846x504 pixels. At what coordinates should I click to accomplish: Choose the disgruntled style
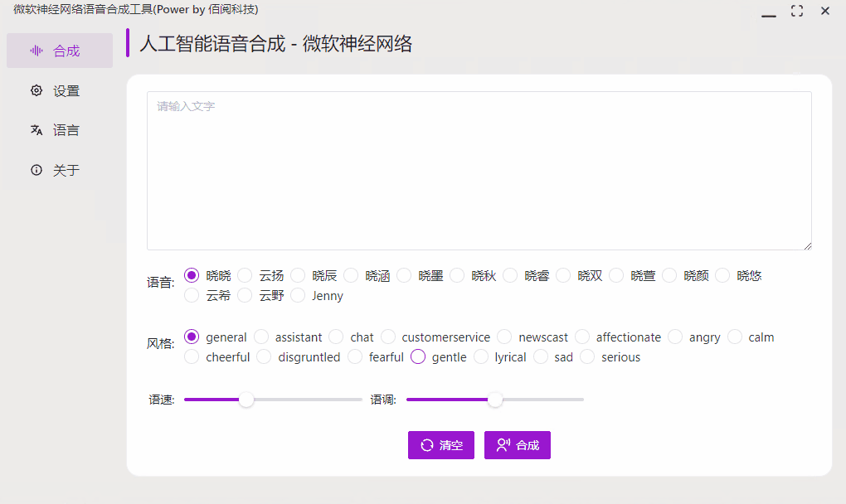264,356
